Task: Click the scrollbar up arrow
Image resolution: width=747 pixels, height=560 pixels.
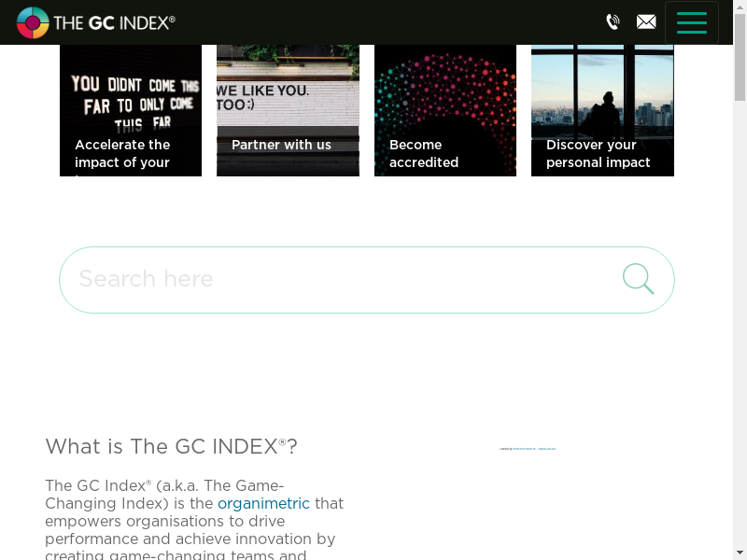Action: tap(740, 7)
